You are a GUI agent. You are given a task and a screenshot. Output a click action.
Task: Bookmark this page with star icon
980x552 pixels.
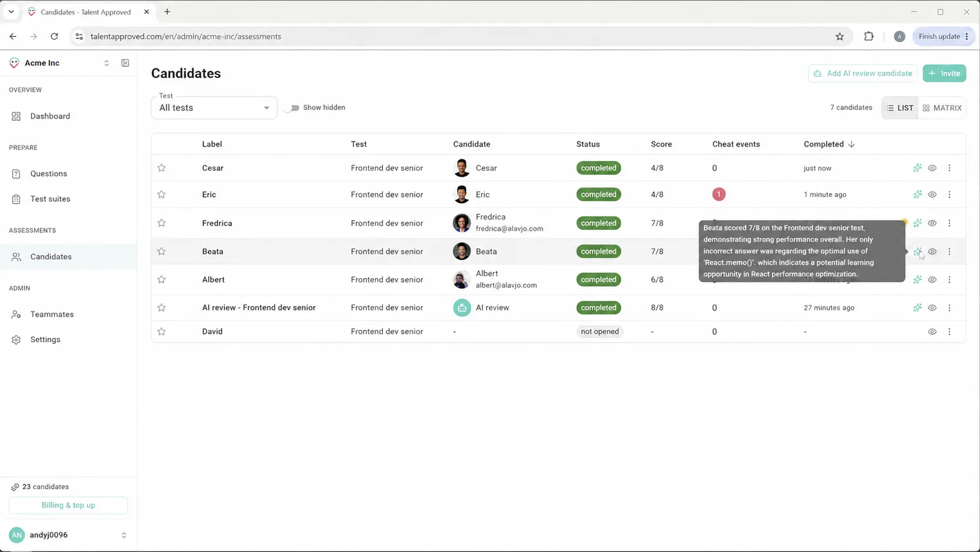[x=839, y=36]
